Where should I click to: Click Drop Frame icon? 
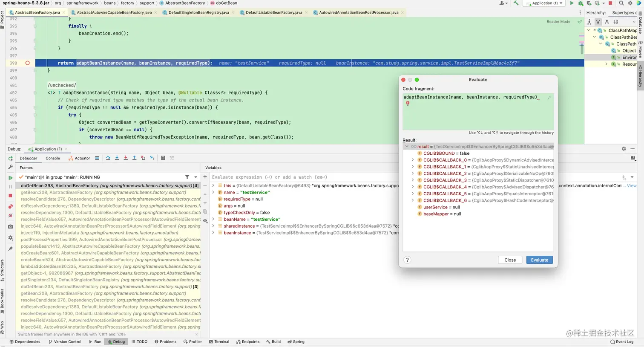coord(143,158)
